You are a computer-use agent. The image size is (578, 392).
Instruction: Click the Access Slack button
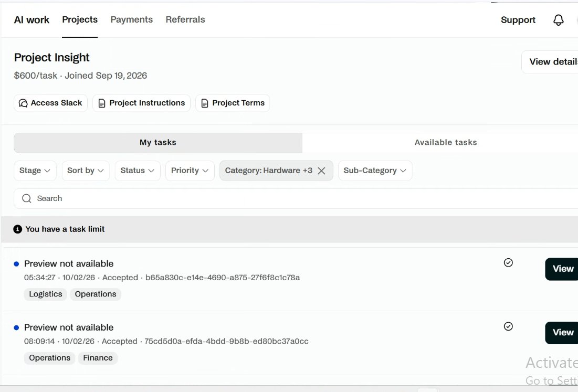[x=50, y=103]
